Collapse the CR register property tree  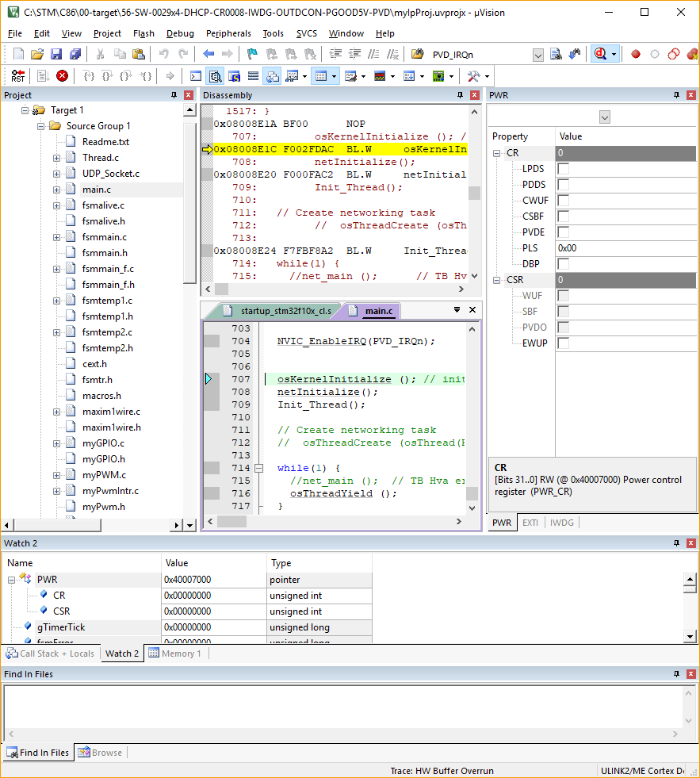[x=496, y=152]
